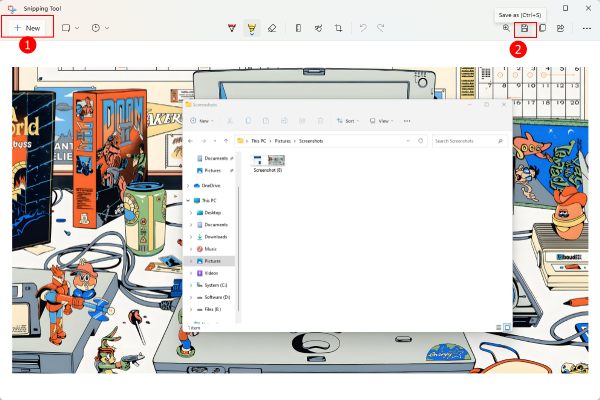Switch Explorer to large thumbnails view icon
Screen dimensions: 600x400
click(507, 327)
